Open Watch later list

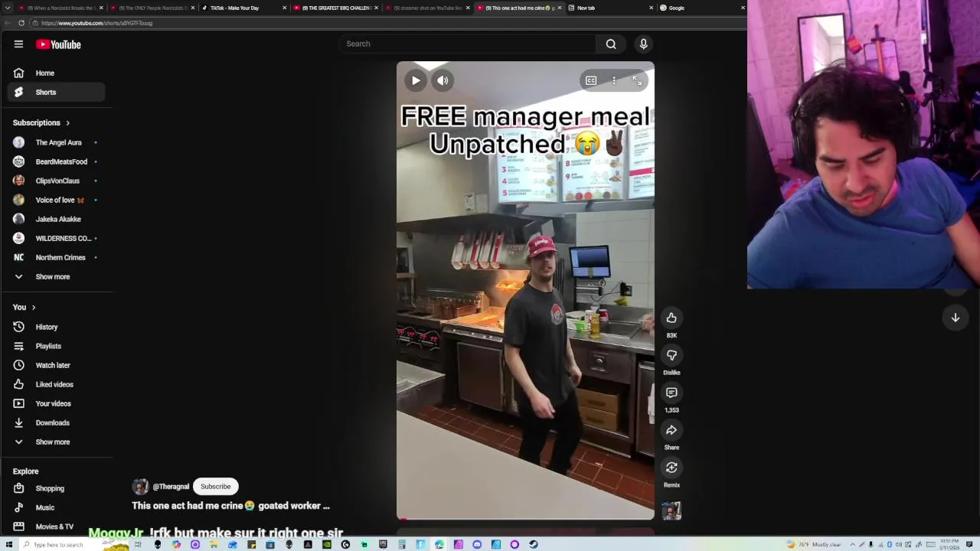point(56,365)
